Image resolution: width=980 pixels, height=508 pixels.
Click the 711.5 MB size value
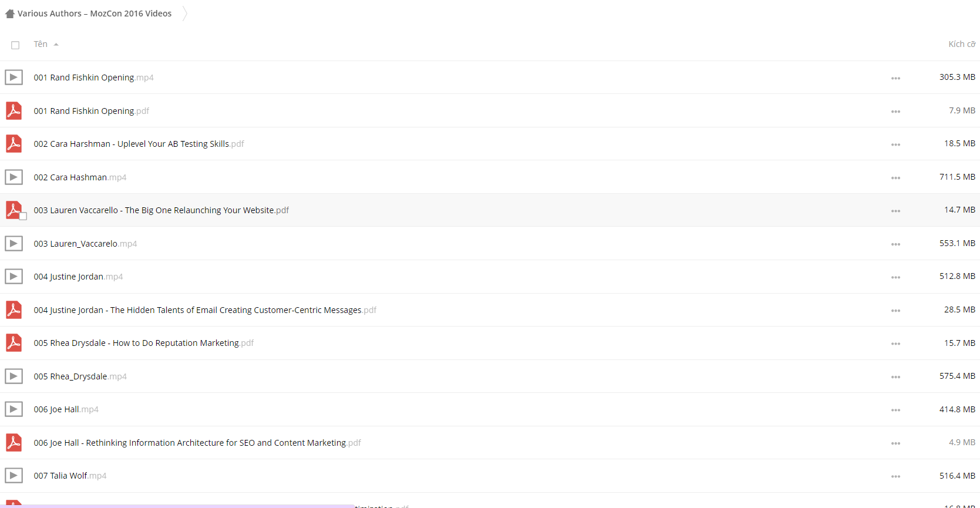tap(957, 177)
